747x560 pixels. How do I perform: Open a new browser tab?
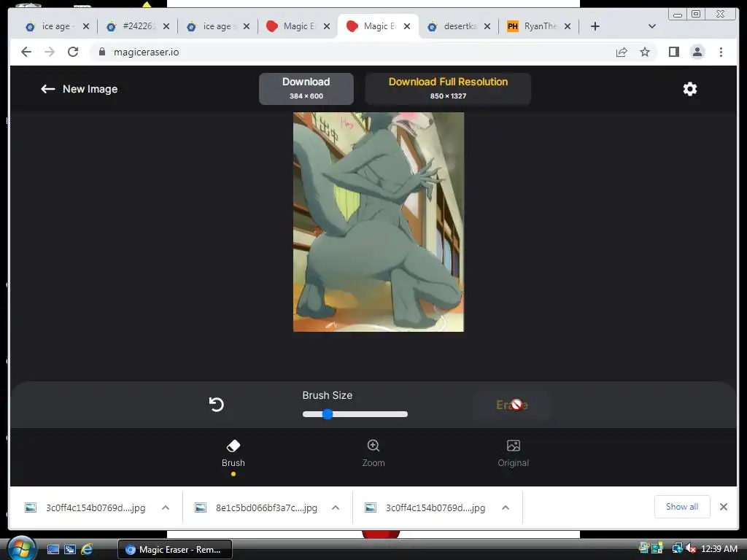[x=595, y=26]
